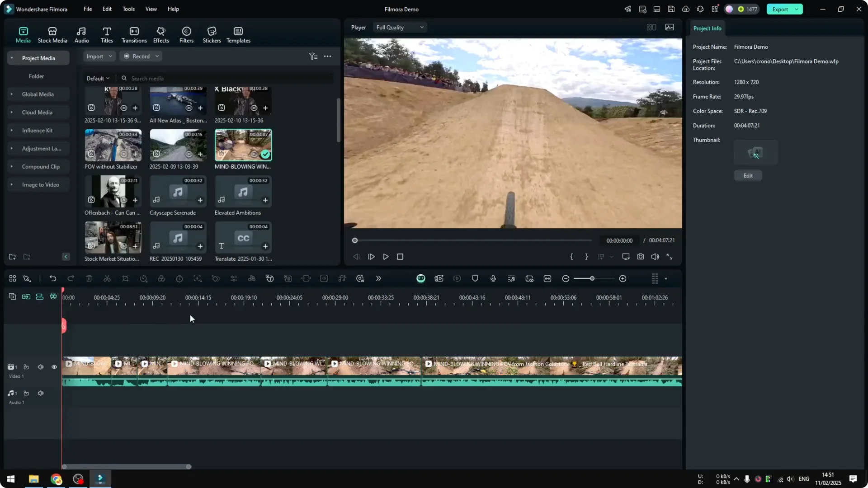Viewport: 868px width, 488px height.
Task: Select the Speed control clock icon
Action: pos(144,279)
